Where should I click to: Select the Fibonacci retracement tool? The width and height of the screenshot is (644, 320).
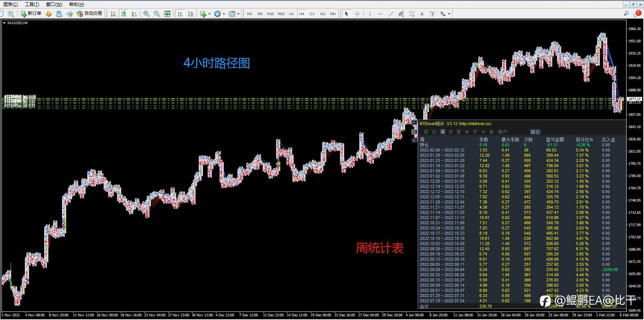411,14
